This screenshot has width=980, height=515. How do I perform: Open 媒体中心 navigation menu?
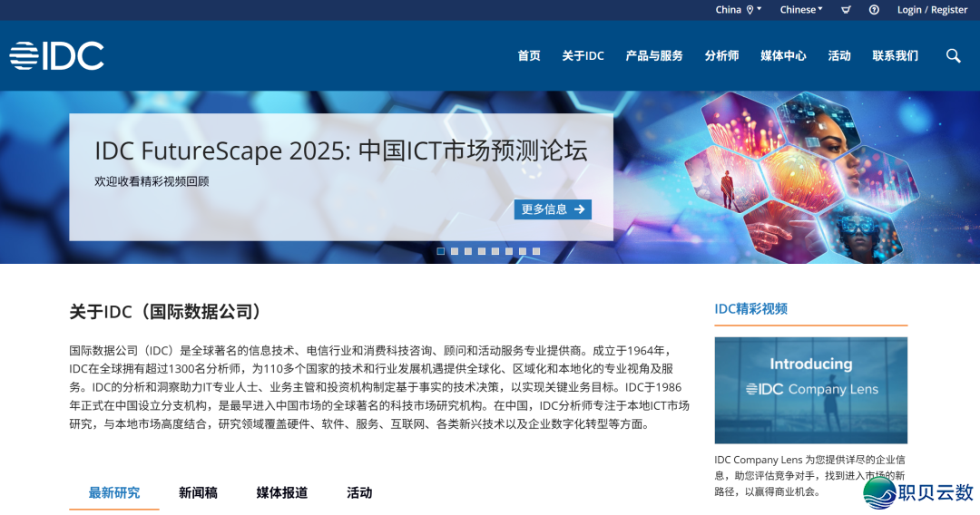click(x=783, y=55)
